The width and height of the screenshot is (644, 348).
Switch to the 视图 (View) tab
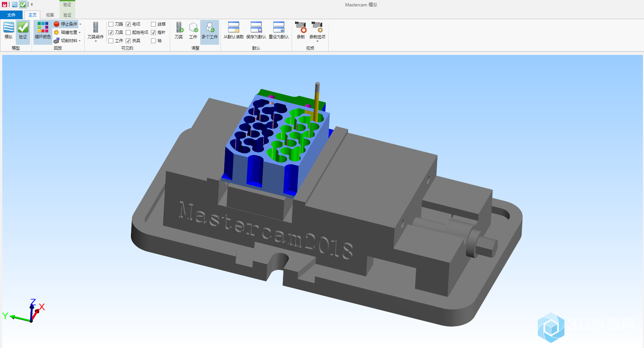tap(50, 15)
